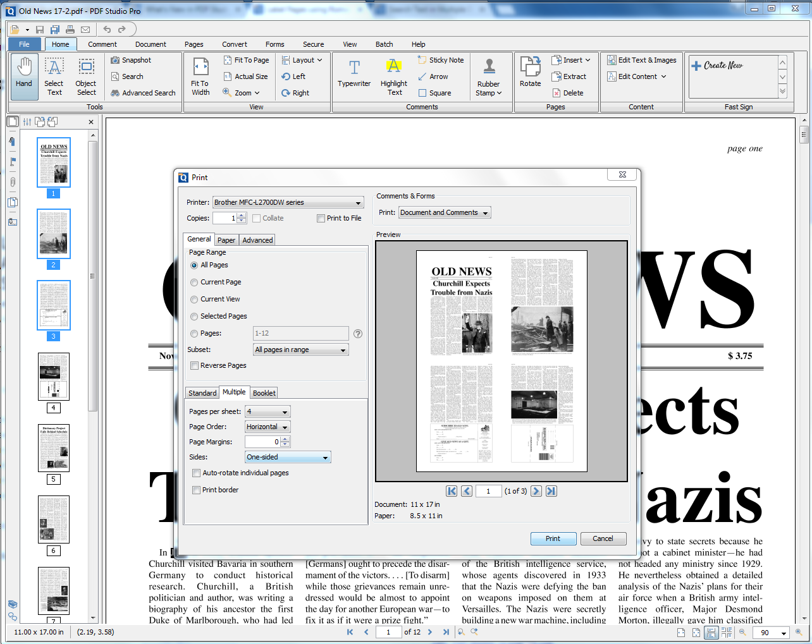
Task: Expand the Insert pages dropdown
Action: 571,60
